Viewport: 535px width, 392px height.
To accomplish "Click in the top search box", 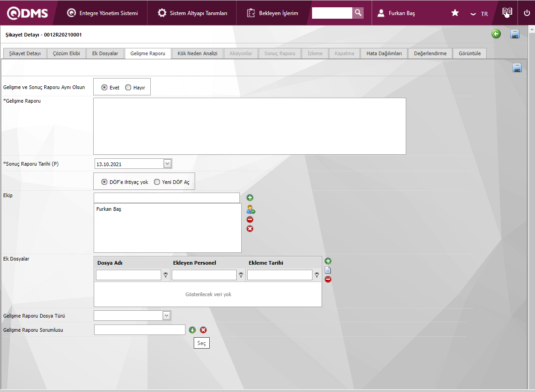I will (x=332, y=13).
